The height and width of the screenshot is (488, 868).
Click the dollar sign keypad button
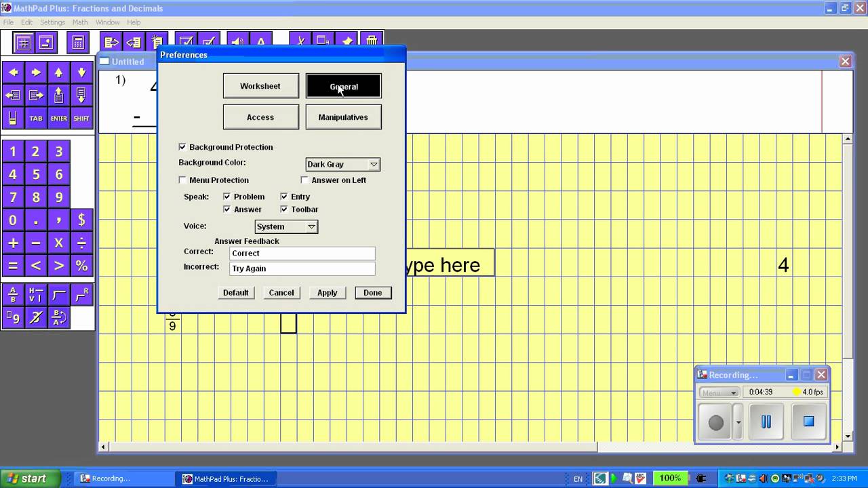[81, 220]
